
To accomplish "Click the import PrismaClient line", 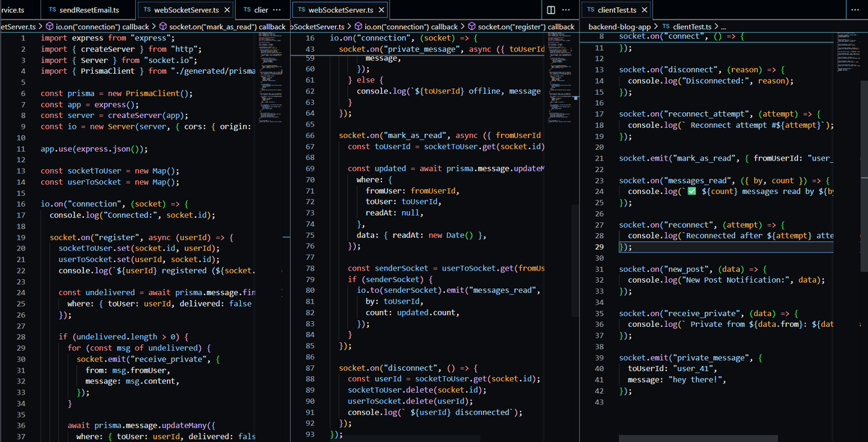I will coord(148,71).
